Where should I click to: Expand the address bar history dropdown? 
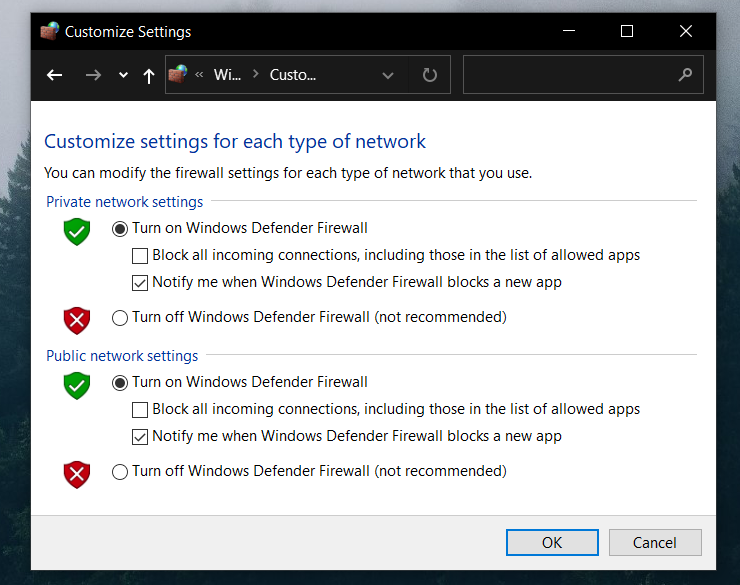[388, 75]
